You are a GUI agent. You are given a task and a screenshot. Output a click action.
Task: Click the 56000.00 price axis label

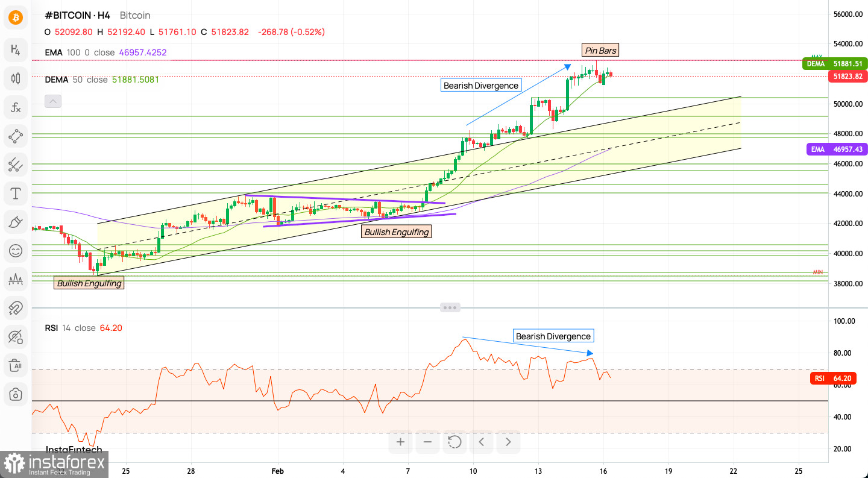coord(849,14)
